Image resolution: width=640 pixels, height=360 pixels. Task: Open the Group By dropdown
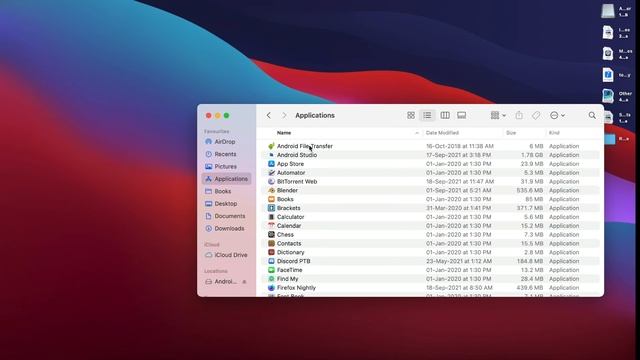point(498,116)
